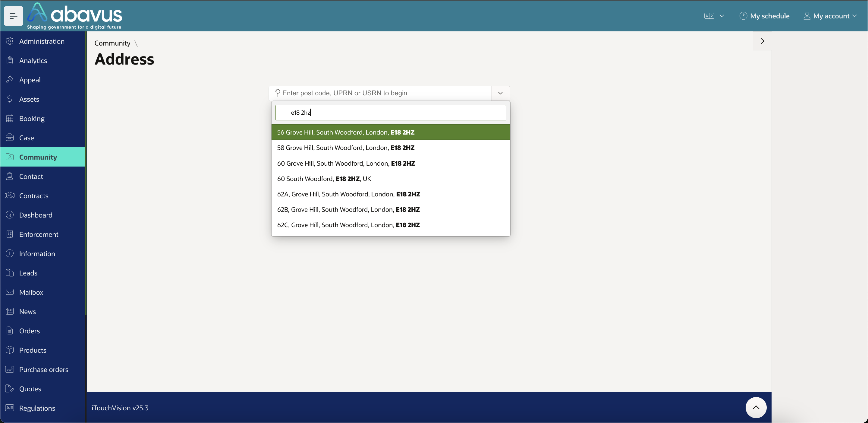
Task: Click the map pin icon in address field
Action: click(278, 93)
